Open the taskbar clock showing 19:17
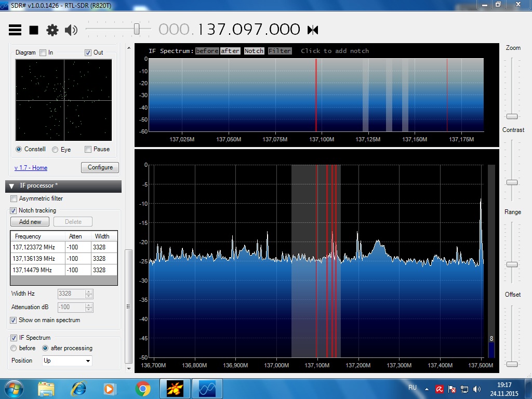Image resolution: width=532 pixels, height=399 pixels. click(x=504, y=389)
